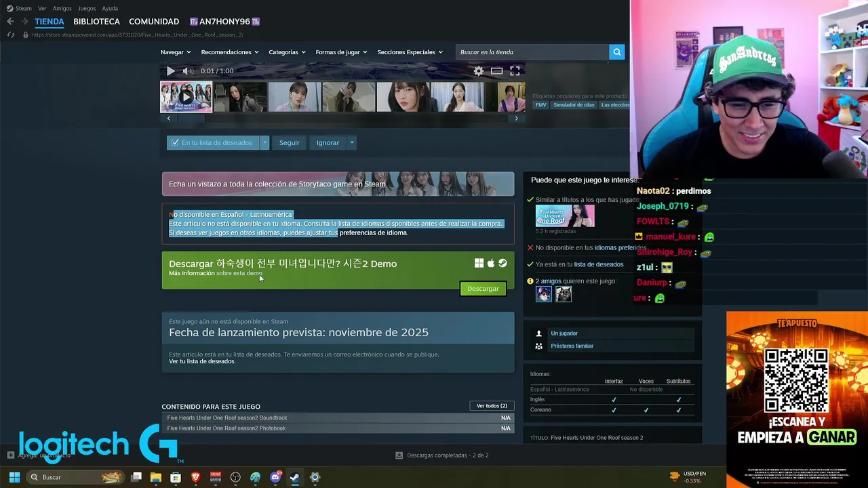The height and width of the screenshot is (488, 868).
Task: Click the Windows platform icon on demo banner
Action: [479, 263]
